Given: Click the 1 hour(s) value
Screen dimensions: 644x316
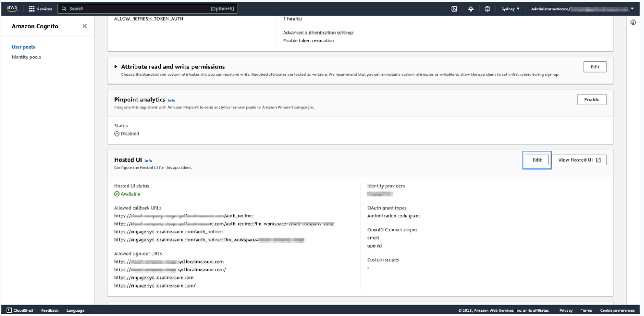Looking at the screenshot, I should 293,19.
